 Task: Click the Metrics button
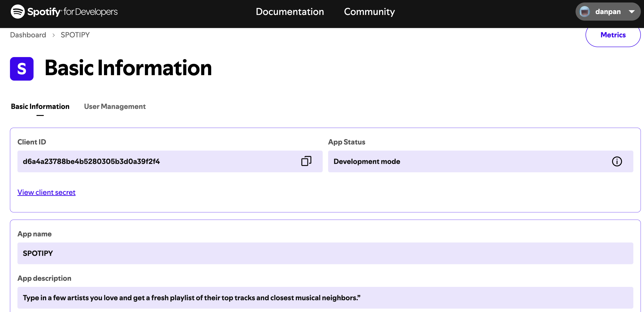(613, 35)
